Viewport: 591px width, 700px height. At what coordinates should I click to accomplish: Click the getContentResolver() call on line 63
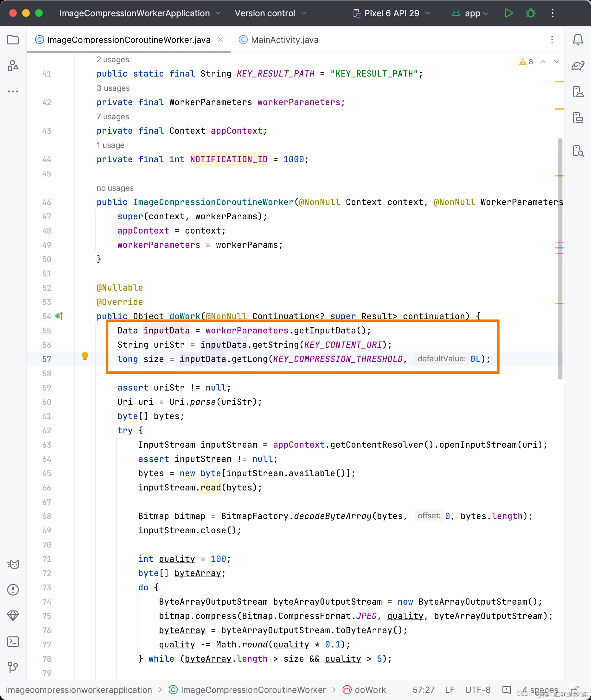tap(382, 445)
